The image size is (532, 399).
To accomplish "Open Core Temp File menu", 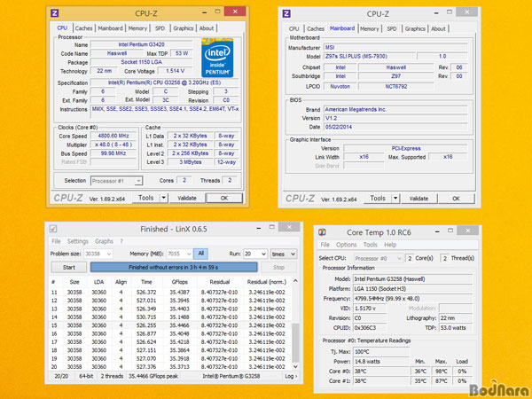I will tap(325, 245).
